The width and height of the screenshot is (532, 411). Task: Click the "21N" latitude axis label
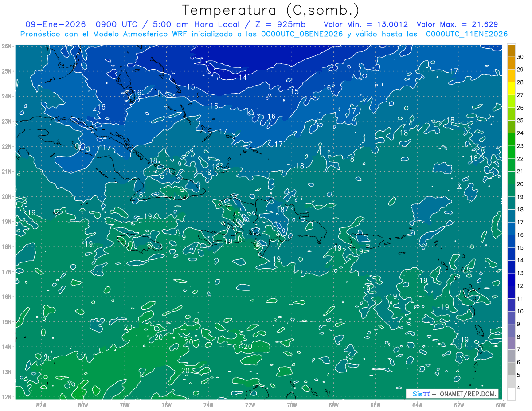click(x=6, y=171)
